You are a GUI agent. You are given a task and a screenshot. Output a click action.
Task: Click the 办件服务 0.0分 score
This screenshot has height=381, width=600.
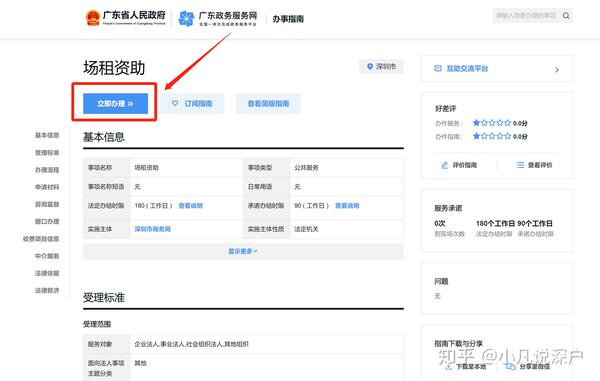pyautogui.click(x=520, y=123)
